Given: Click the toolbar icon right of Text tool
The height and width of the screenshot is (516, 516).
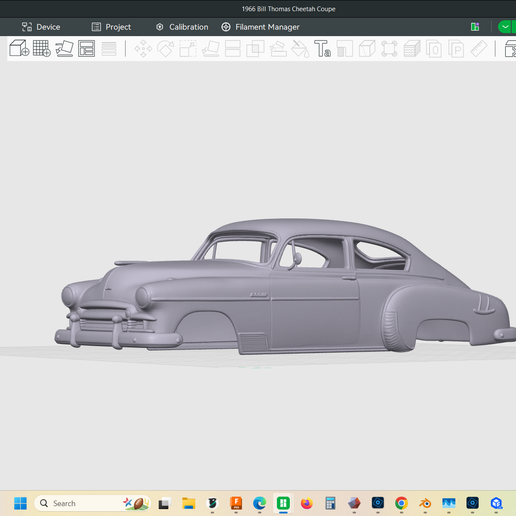Looking at the screenshot, I should click(x=345, y=49).
